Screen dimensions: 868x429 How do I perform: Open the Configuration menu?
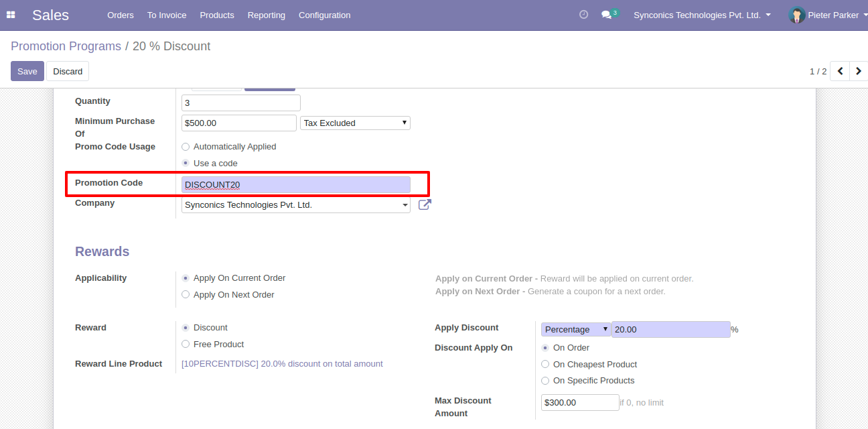point(324,15)
